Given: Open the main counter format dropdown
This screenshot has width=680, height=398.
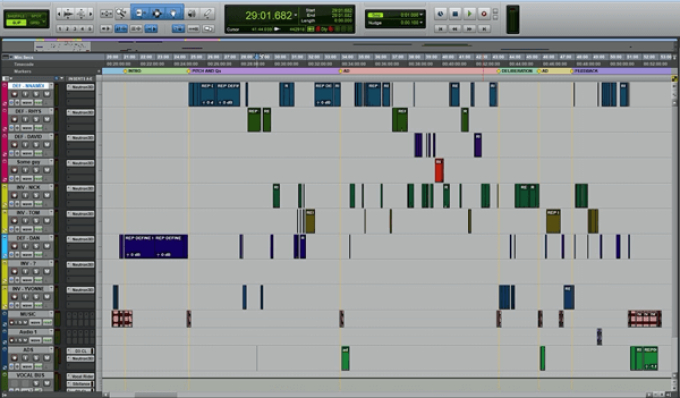Looking at the screenshot, I should point(296,16).
